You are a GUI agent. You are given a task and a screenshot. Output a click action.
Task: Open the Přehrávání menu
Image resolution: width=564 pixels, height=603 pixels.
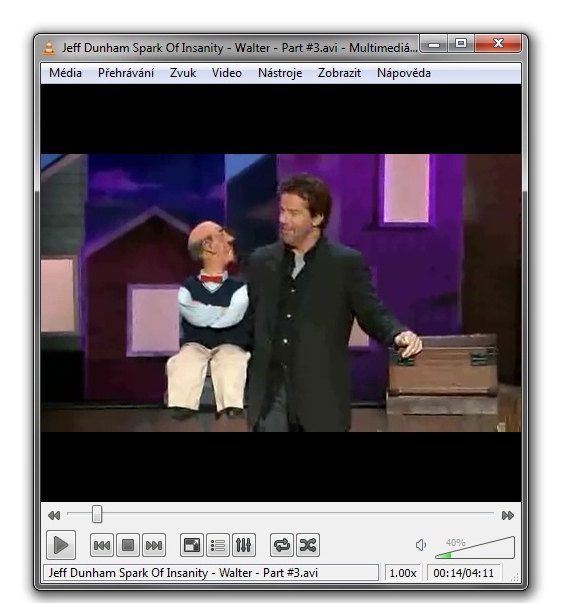pyautogui.click(x=126, y=73)
